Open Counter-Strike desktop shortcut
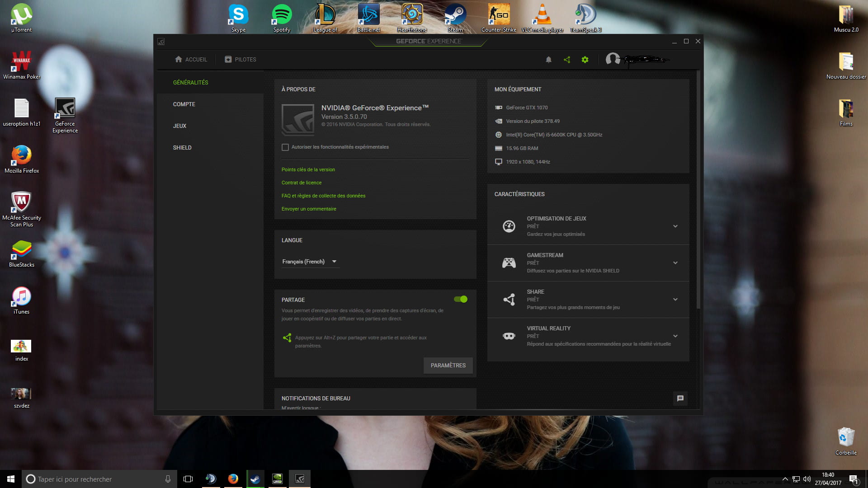The height and width of the screenshot is (488, 868). 499,18
